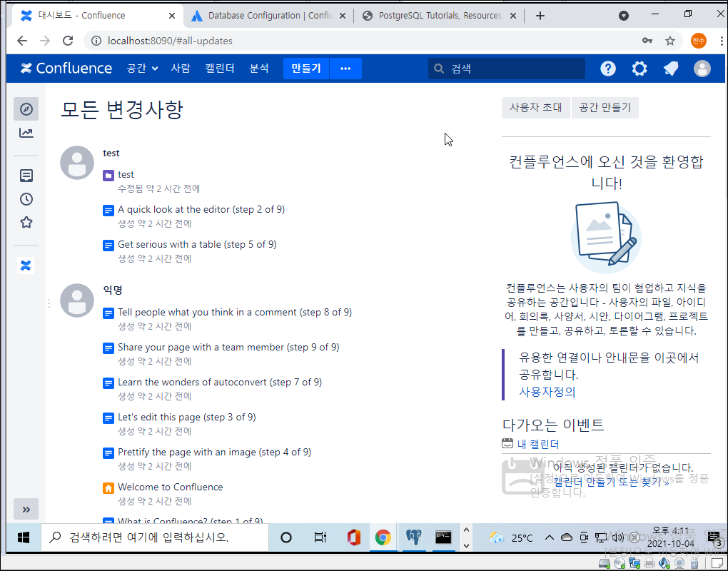Viewport: 728px width, 571px height.
Task: Open the Confluence logo home link
Action: point(66,69)
